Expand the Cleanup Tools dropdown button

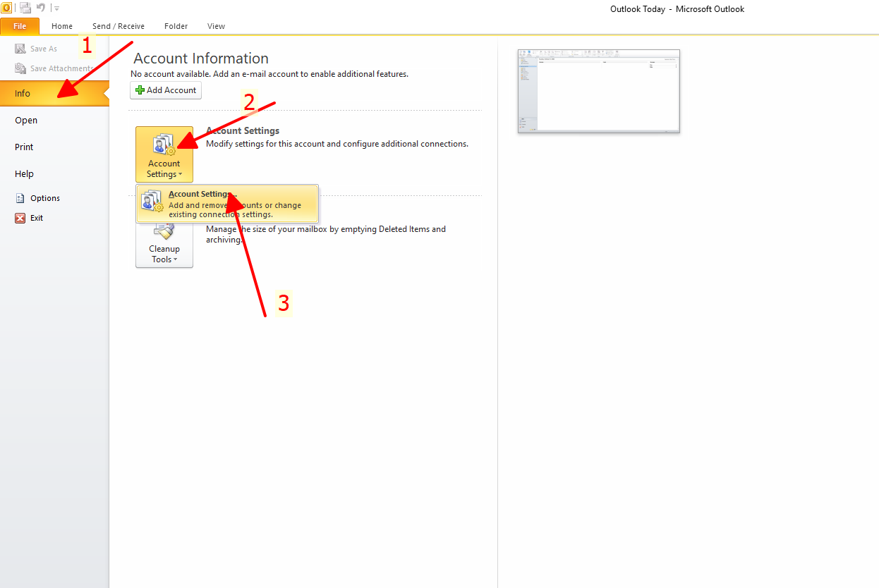click(164, 245)
